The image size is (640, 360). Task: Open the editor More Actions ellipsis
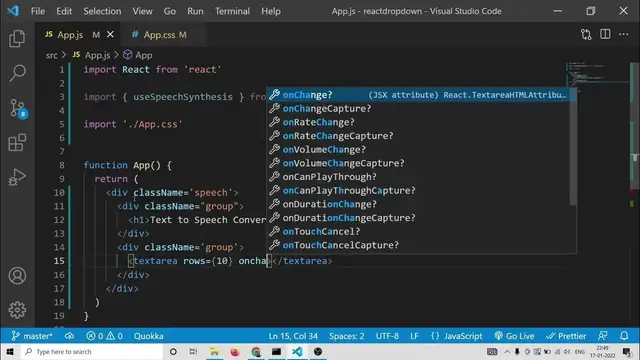point(624,34)
